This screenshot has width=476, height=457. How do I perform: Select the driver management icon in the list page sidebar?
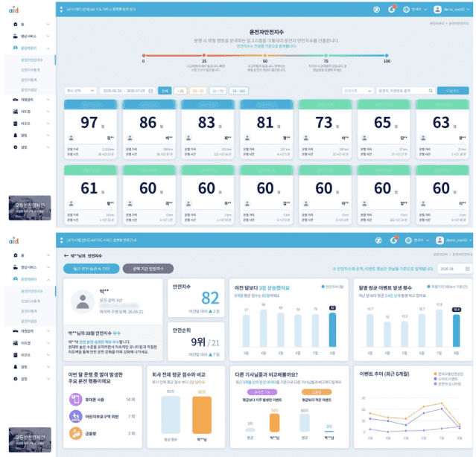point(16,48)
